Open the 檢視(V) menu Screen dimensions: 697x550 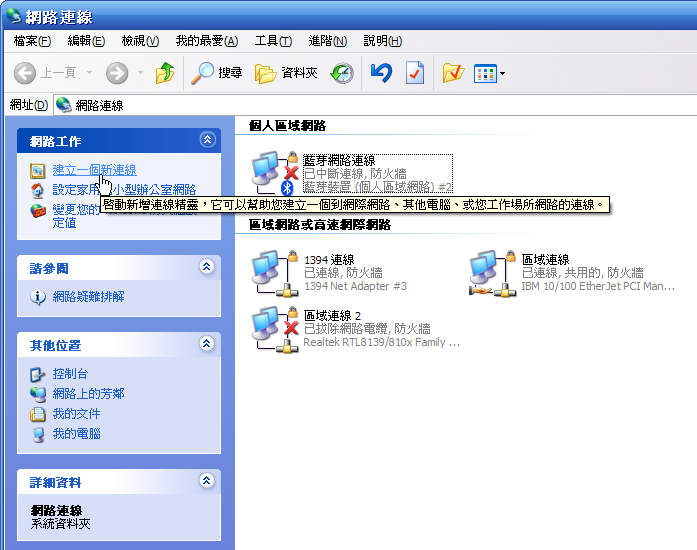[x=140, y=41]
